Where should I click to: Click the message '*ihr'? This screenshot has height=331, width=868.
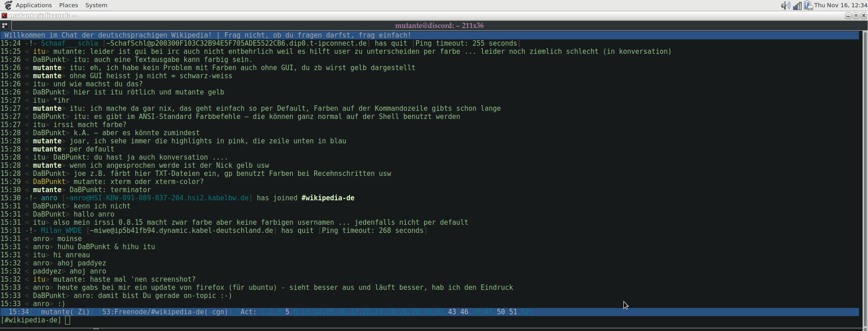click(x=61, y=100)
